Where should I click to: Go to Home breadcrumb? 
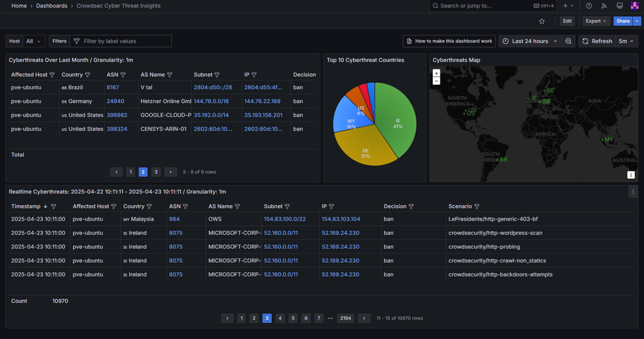coord(19,6)
